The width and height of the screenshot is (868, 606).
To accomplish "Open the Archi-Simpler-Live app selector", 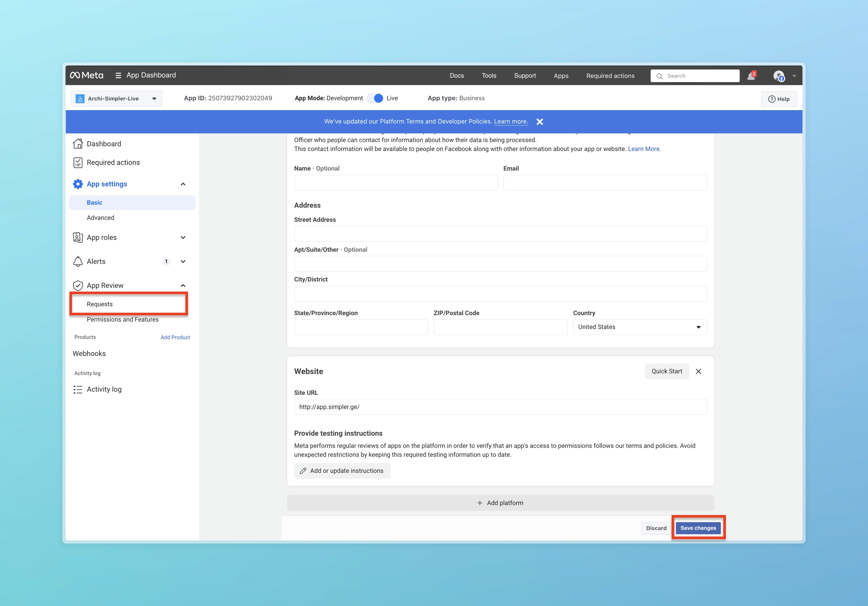I will click(x=117, y=99).
